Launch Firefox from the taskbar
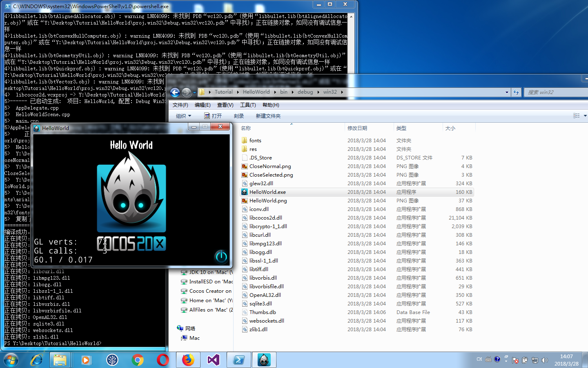 pos(188,360)
